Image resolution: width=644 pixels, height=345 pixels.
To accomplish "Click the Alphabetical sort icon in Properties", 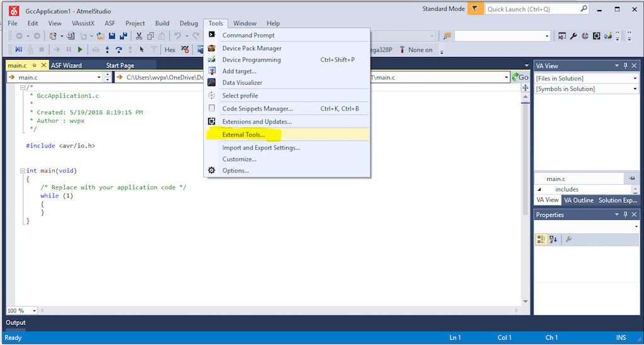I will (x=553, y=239).
